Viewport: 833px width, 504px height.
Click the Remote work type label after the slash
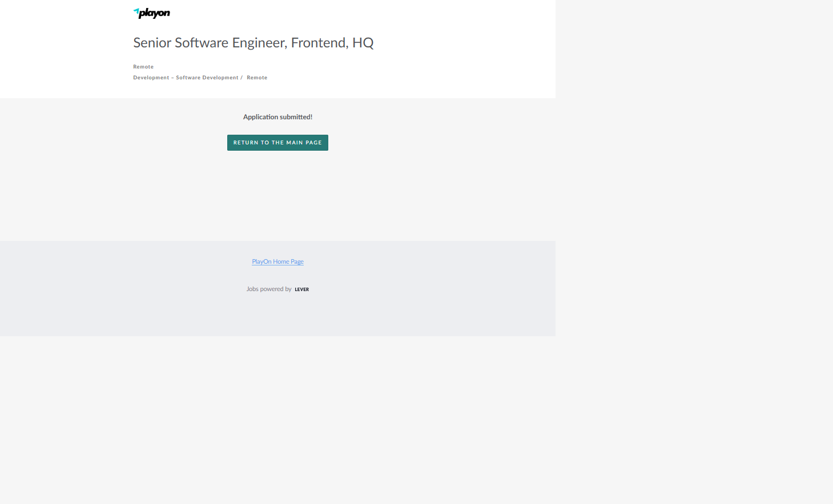pyautogui.click(x=257, y=78)
